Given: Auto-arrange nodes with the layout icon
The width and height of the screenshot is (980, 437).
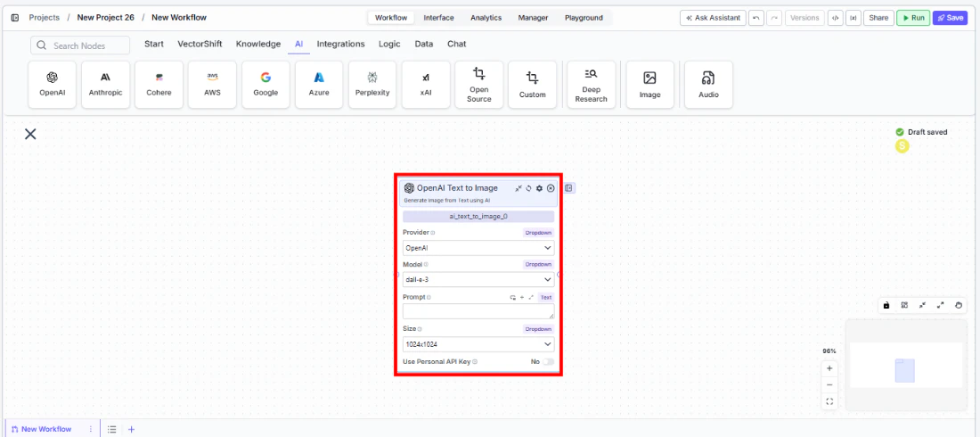Looking at the screenshot, I should 904,305.
